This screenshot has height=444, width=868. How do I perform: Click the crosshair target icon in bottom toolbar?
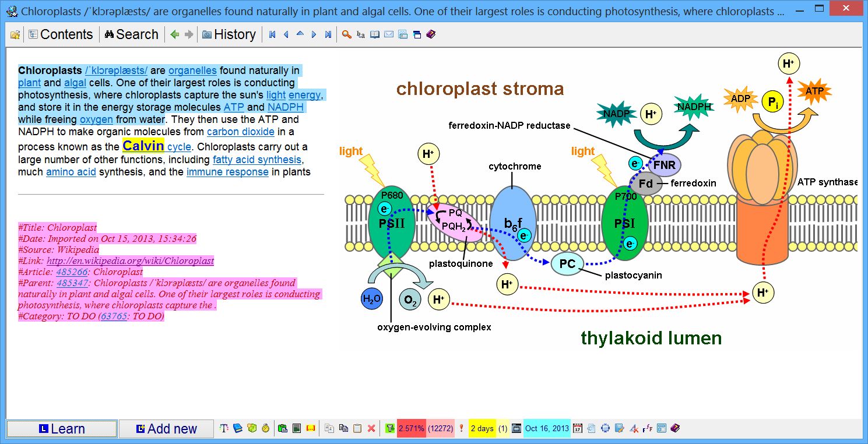605,428
